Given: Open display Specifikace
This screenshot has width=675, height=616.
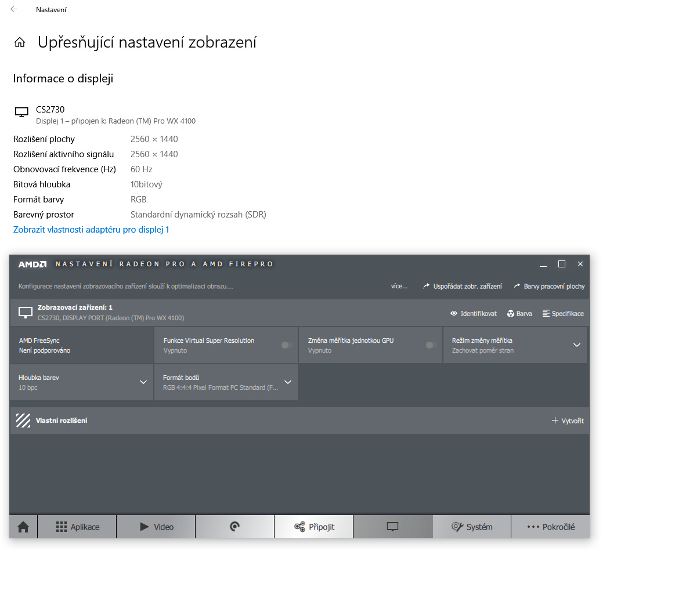Looking at the screenshot, I should pyautogui.click(x=563, y=314).
